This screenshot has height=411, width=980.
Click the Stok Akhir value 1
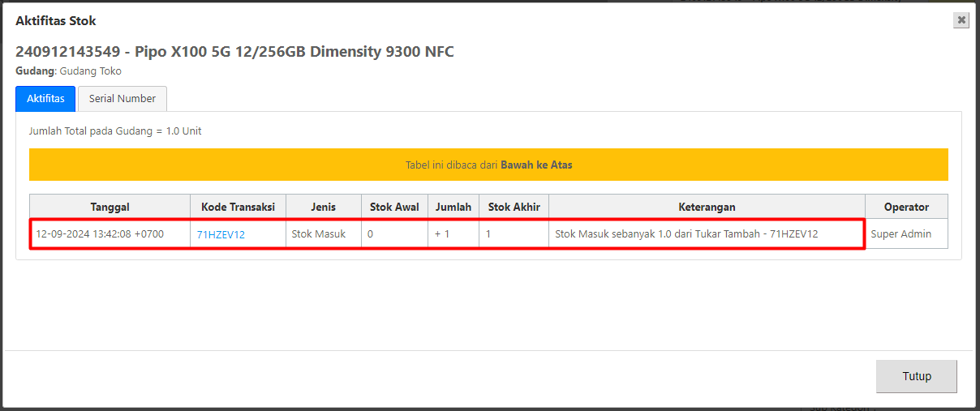point(514,234)
